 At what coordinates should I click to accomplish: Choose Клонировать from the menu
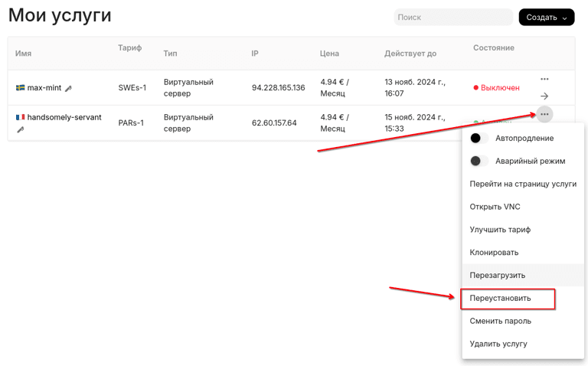pos(494,253)
